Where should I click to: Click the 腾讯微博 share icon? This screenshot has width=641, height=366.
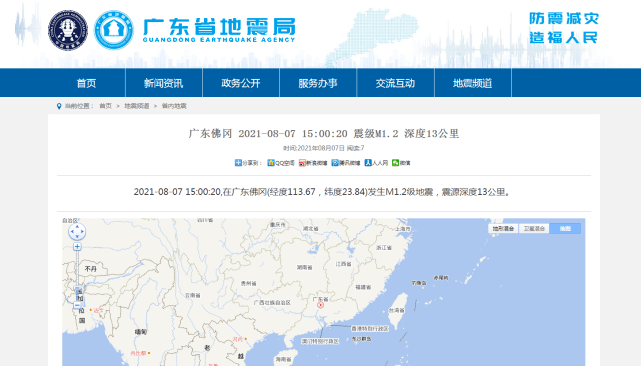335,163
